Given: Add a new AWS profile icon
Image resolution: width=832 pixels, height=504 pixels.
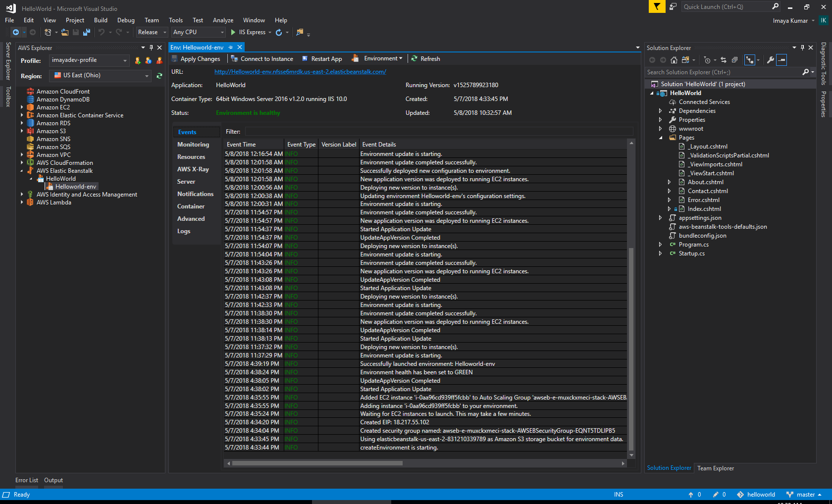Looking at the screenshot, I should point(138,60).
